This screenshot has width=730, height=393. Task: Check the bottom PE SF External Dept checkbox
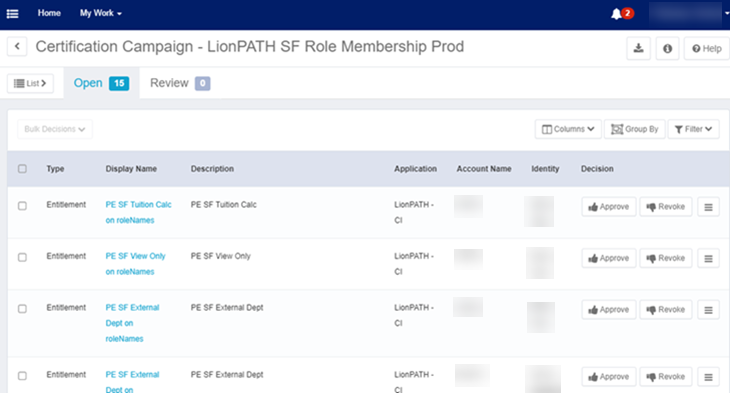22,376
